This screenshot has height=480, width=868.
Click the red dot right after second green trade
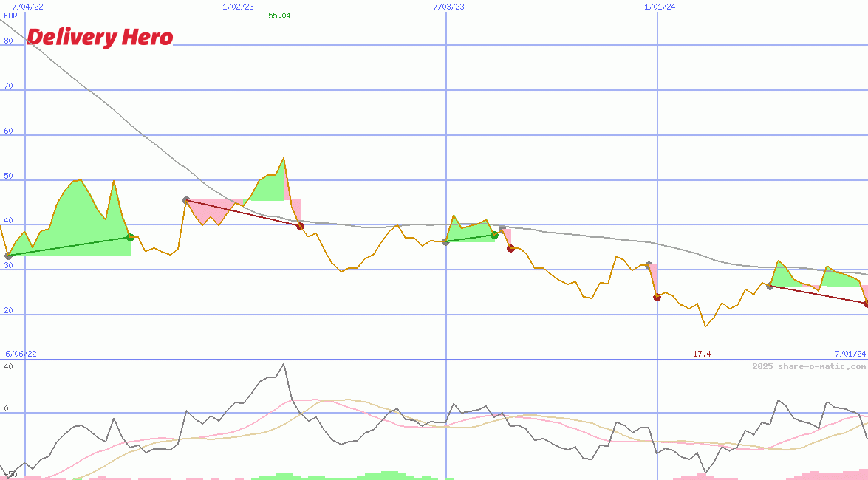(511, 249)
